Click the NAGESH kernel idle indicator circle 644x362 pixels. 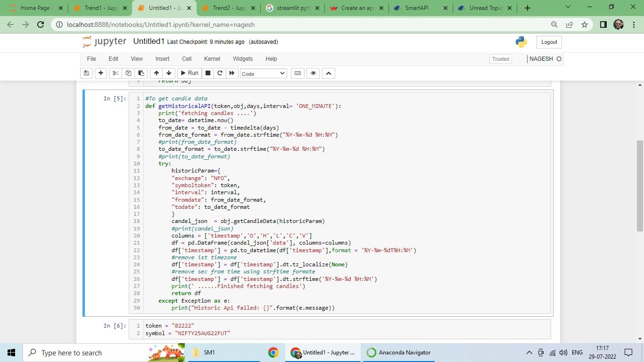(559, 59)
